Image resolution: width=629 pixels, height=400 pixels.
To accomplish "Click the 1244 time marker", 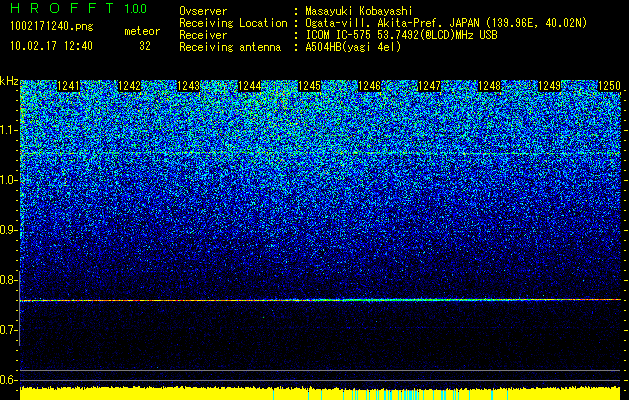I will 250,86.
